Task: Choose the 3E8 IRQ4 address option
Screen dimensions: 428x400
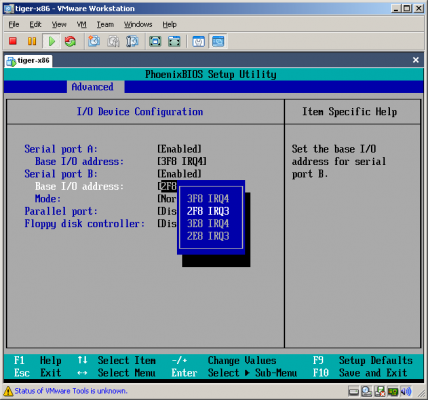Action: (x=208, y=224)
